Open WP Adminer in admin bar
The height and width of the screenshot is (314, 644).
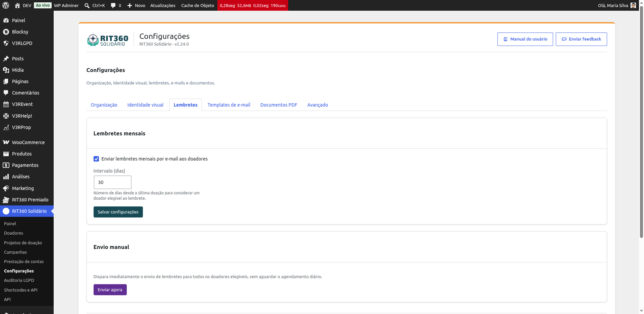[66, 5]
